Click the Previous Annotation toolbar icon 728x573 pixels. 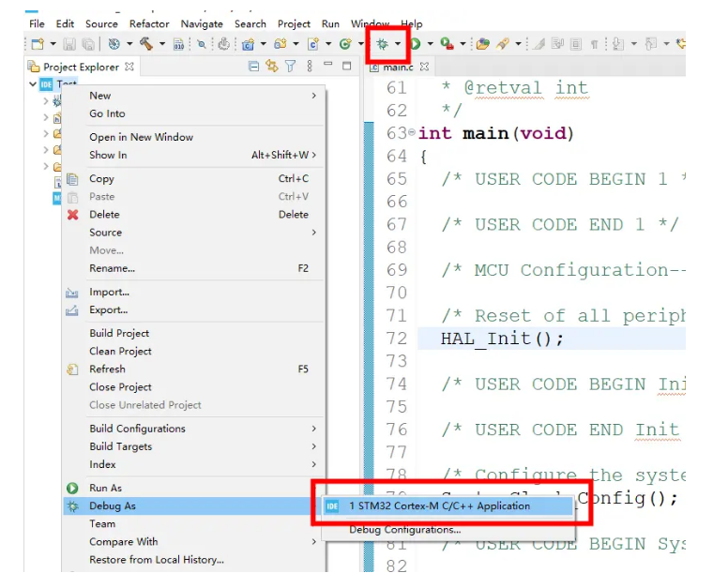click(651, 44)
